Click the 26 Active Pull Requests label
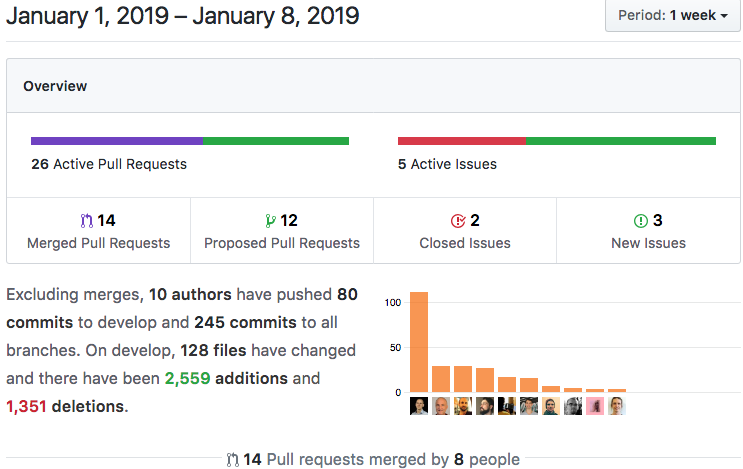 (109, 164)
